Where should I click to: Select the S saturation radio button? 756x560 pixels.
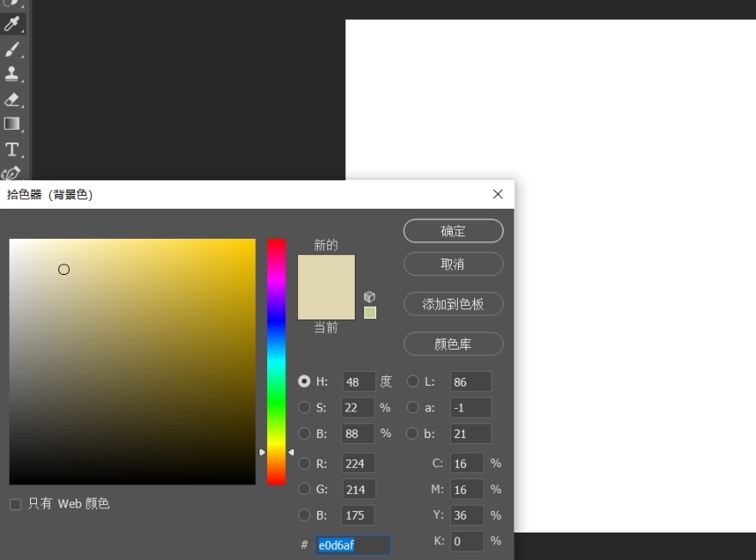click(305, 407)
